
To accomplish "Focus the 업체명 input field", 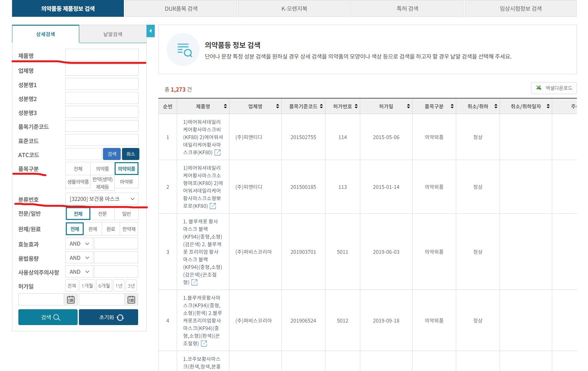I will [102, 70].
